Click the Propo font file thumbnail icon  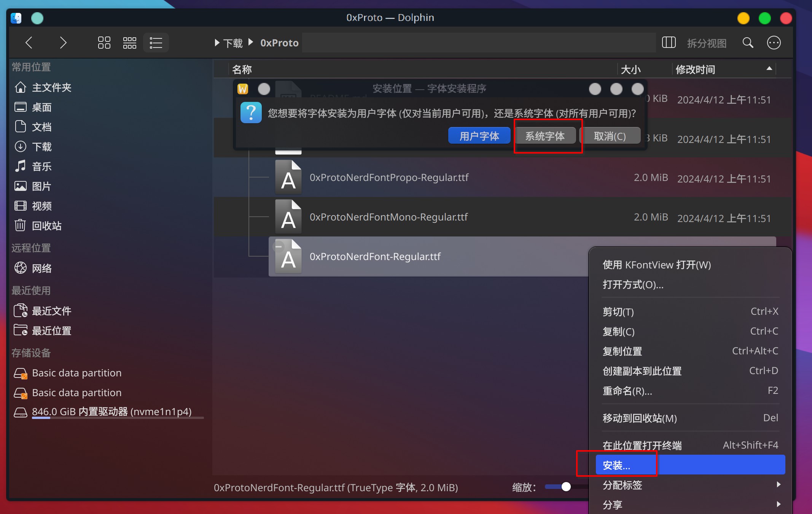click(x=288, y=178)
